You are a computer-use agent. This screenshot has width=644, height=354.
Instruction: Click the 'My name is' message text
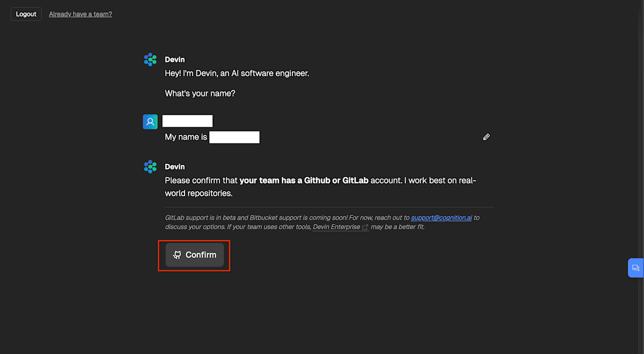(186, 137)
